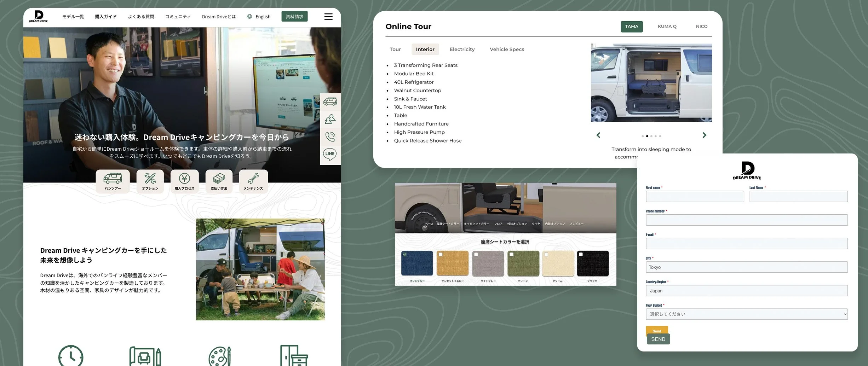Click the yellow Send button on the form
The width and height of the screenshot is (868, 366).
[x=657, y=330]
